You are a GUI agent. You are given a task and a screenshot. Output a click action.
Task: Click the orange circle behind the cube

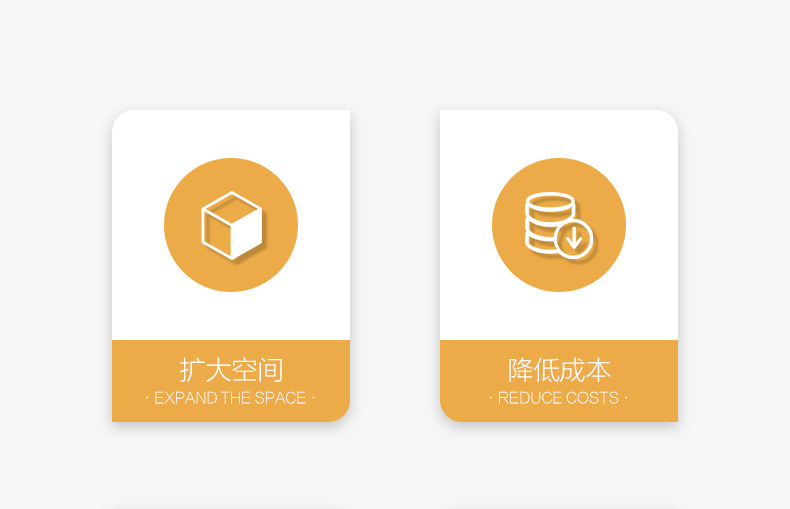pos(231,225)
